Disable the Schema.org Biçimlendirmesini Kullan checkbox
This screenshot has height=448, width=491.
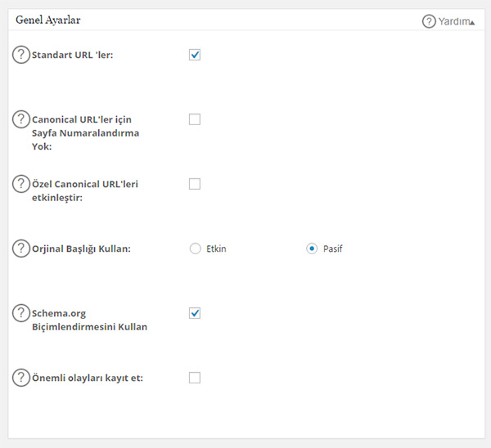[195, 313]
